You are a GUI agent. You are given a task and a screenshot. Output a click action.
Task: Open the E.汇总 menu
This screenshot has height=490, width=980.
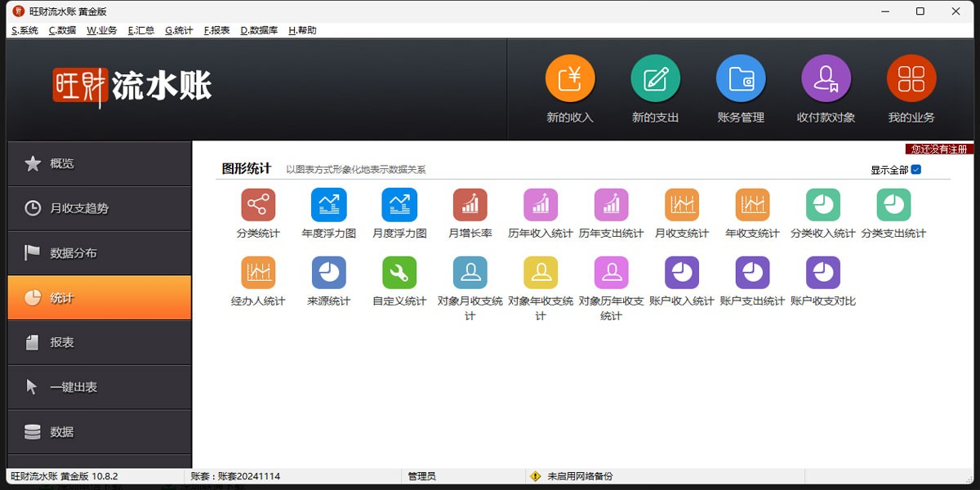point(141,30)
